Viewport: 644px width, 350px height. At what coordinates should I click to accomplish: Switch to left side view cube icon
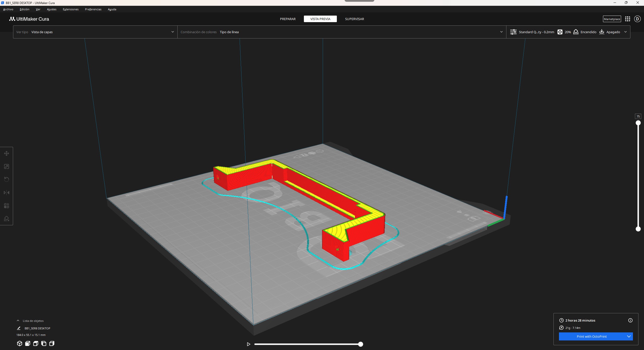point(44,343)
